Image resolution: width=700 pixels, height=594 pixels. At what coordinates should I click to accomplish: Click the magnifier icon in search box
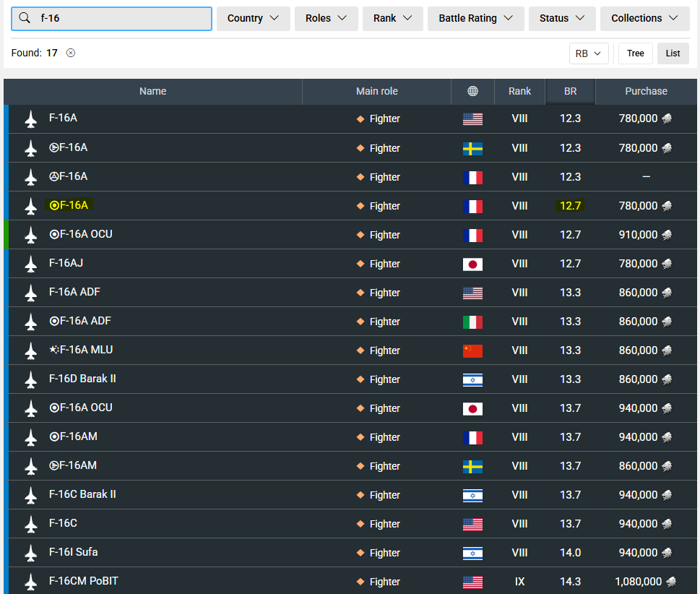25,18
